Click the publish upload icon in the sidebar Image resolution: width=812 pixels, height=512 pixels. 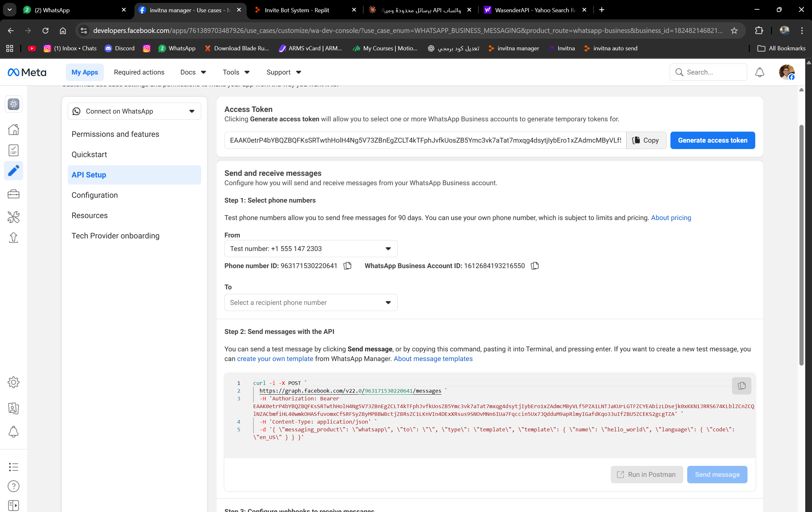pos(14,237)
